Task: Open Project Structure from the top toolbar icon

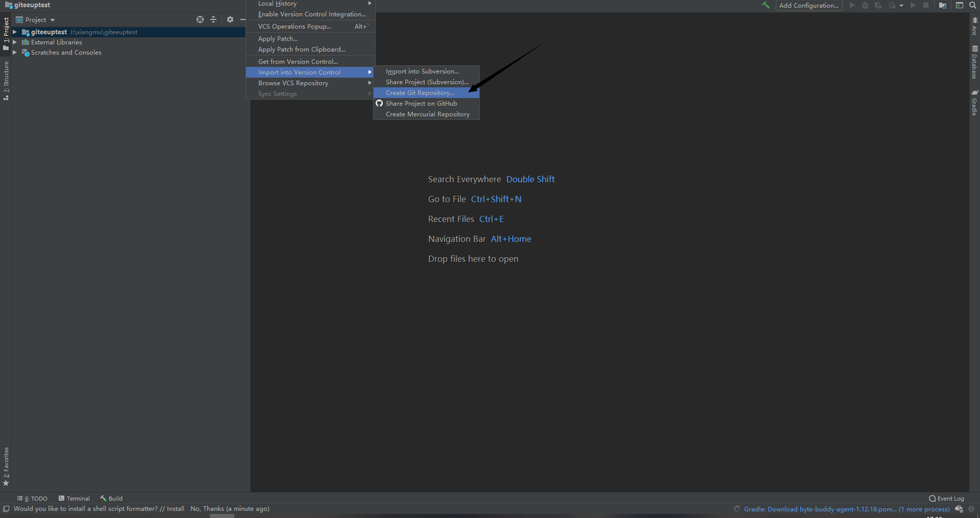Action: pos(943,5)
